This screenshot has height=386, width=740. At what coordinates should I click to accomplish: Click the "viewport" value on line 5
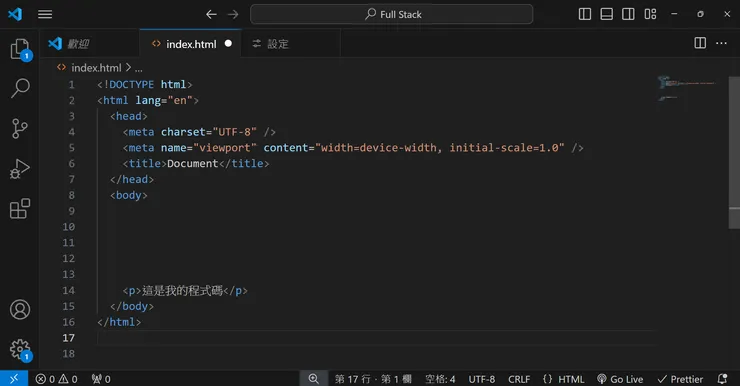pyautogui.click(x=225, y=148)
